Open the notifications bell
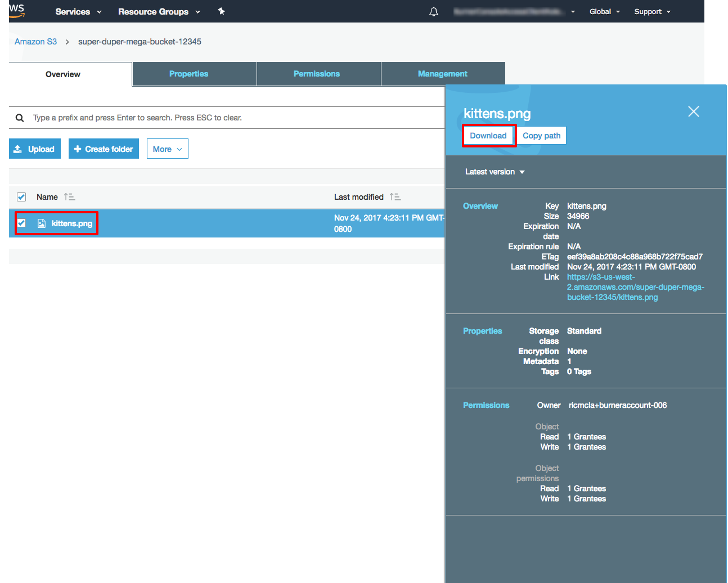The width and height of the screenshot is (728, 583). coord(434,11)
